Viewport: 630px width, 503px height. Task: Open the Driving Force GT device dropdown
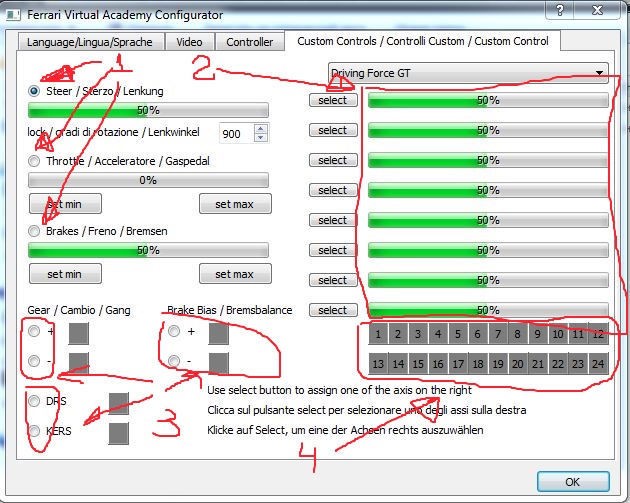point(468,72)
